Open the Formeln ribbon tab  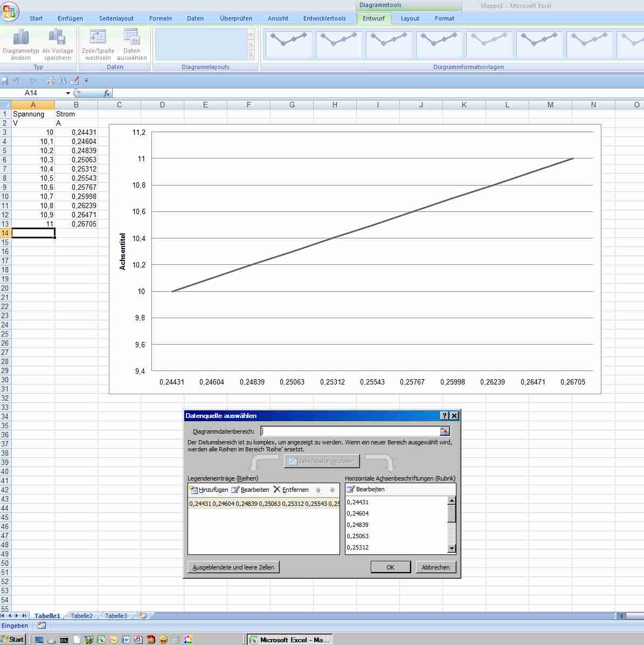160,18
